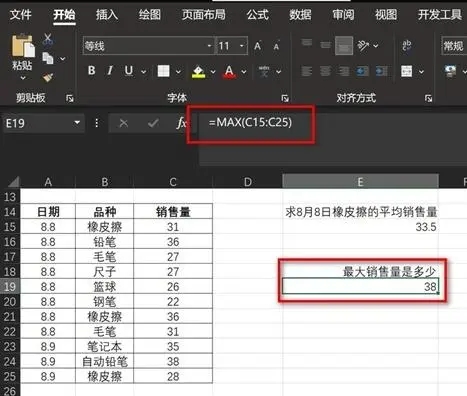Switch to 视图 ribbon tab

386,15
